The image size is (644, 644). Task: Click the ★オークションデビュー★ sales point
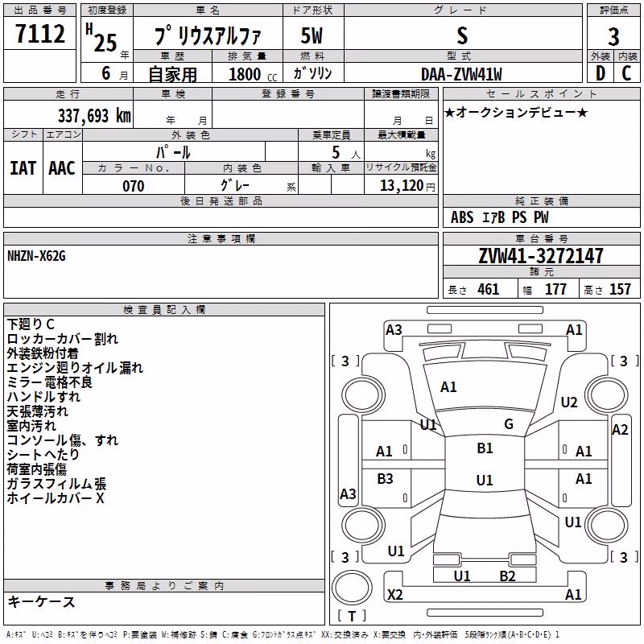516,112
